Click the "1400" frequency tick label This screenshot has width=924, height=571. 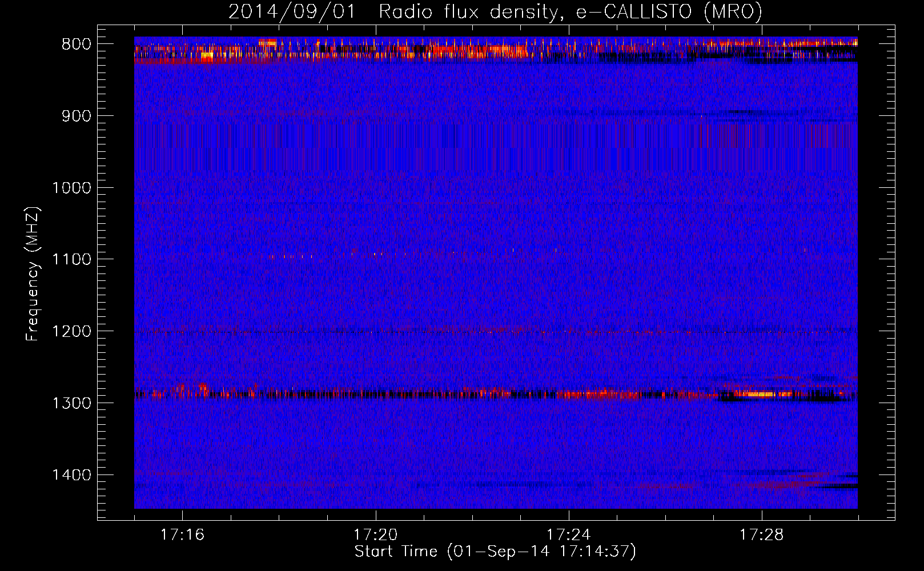(71, 475)
